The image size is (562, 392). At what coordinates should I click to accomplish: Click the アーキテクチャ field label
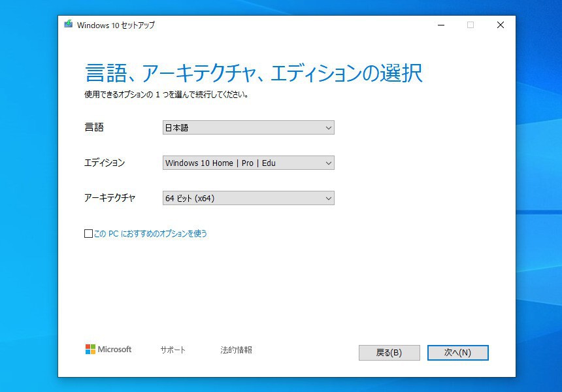110,198
